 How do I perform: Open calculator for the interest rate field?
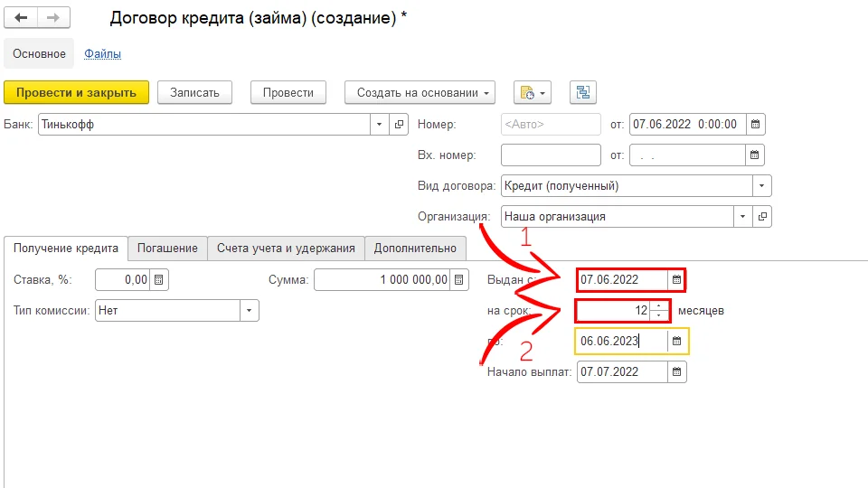158,280
